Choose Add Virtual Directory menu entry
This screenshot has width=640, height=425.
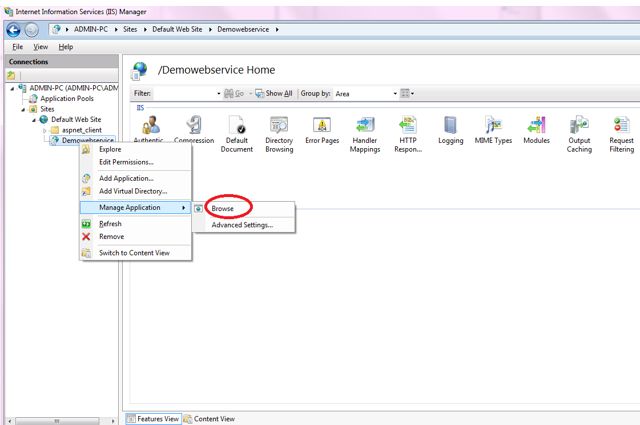coord(136,191)
